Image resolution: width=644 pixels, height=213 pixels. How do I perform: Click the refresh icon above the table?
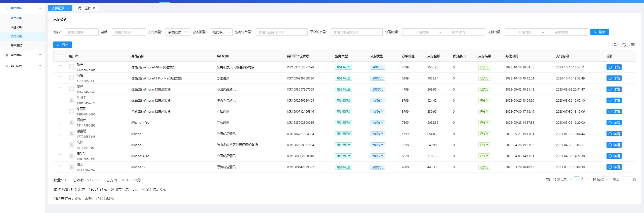point(624,45)
